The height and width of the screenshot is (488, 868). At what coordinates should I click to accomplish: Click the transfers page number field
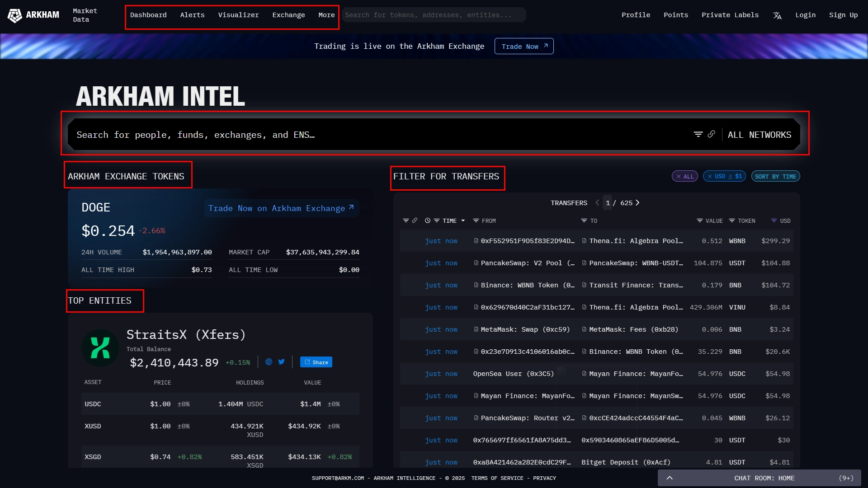608,203
